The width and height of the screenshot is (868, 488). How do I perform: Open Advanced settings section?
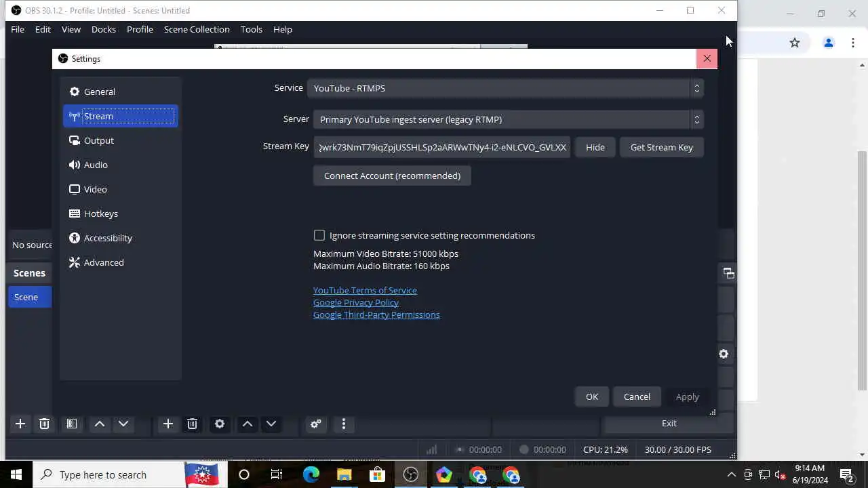click(120, 262)
